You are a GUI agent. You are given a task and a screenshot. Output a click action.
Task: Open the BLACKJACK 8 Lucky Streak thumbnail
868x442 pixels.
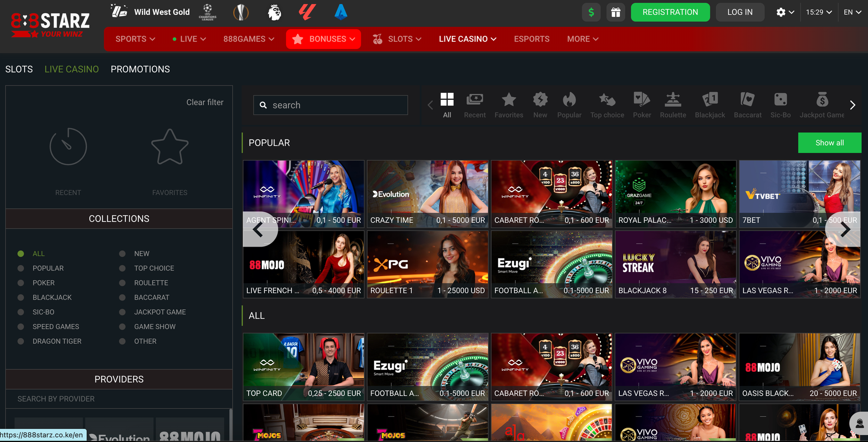click(675, 264)
